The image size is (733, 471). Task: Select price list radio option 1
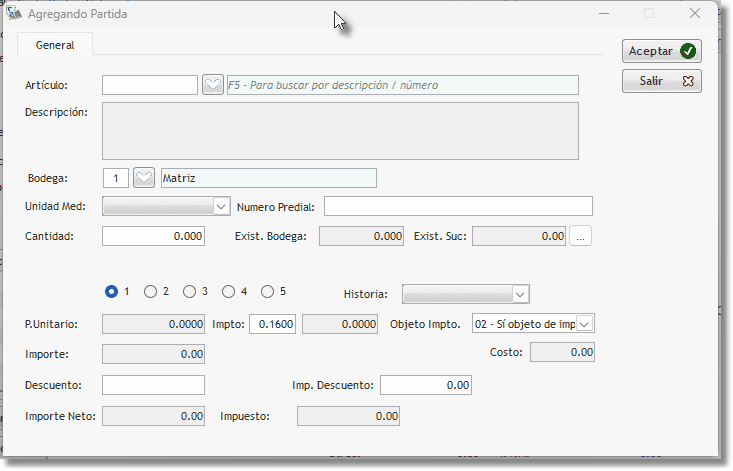(111, 292)
